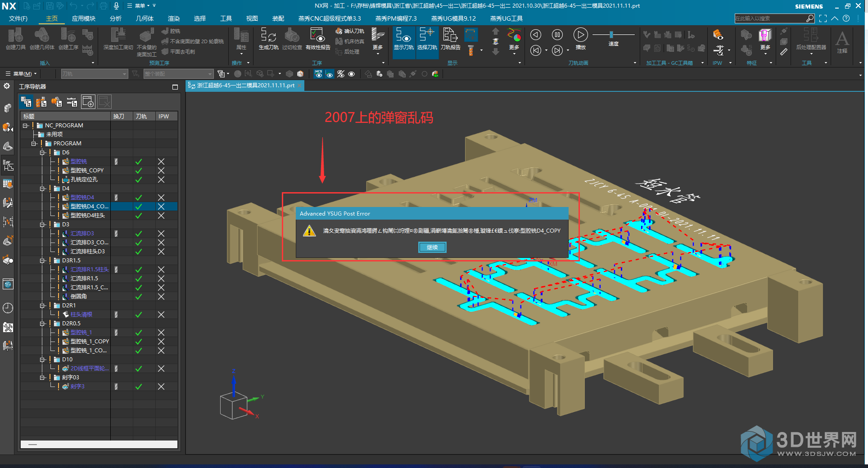Click the Generate Tool Path (生成刀轨) icon
Image resolution: width=868 pixels, height=468 pixels.
(268, 36)
